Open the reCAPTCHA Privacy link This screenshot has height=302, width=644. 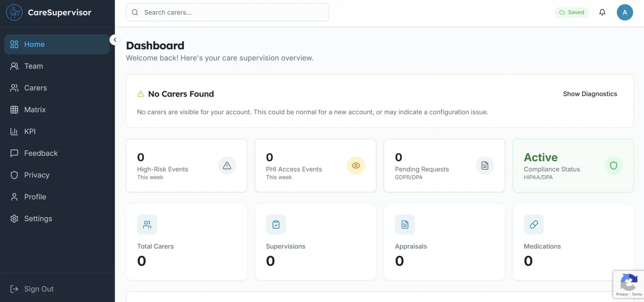click(622, 294)
